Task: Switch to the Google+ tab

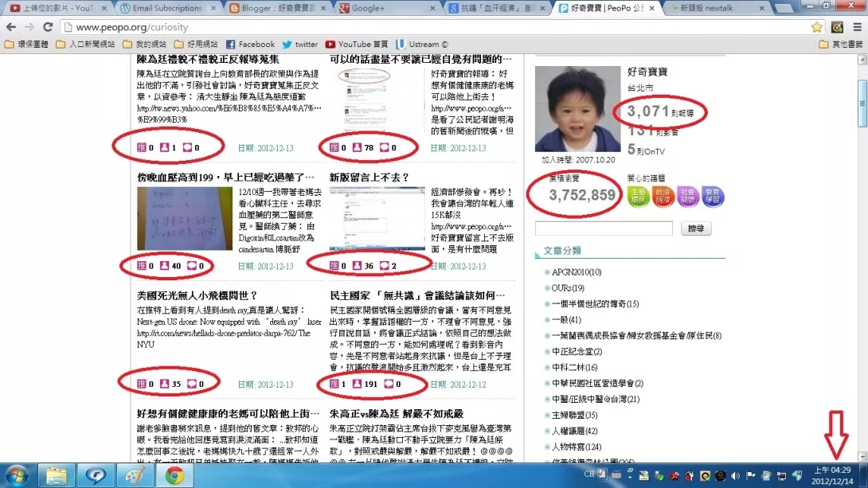Action: (x=388, y=8)
